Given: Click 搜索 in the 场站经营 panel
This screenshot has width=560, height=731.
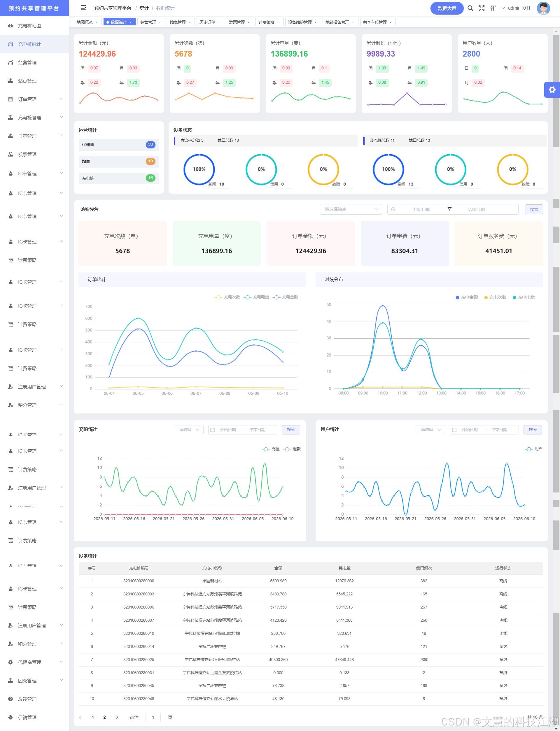Looking at the screenshot, I should click(x=534, y=209).
